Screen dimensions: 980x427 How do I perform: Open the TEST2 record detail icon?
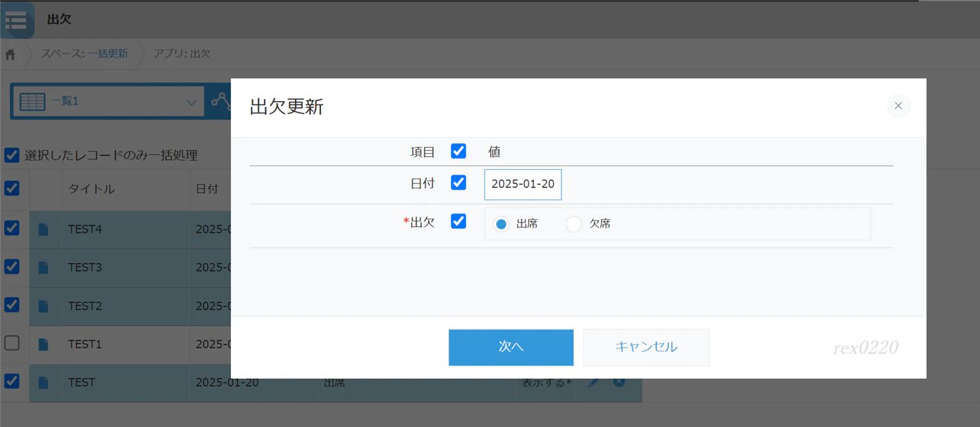(43, 306)
